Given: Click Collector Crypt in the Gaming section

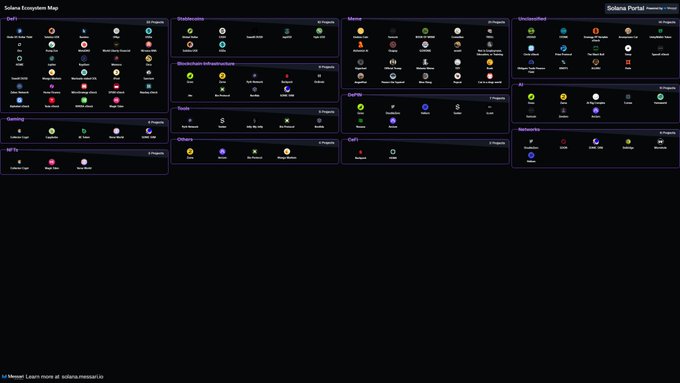Looking at the screenshot, I should (20, 131).
